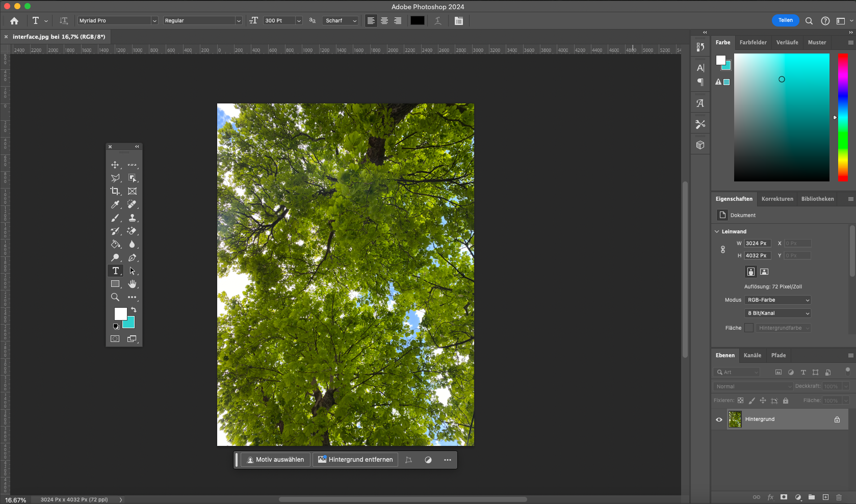Select the Hand tool
856x504 pixels.
coord(132,284)
